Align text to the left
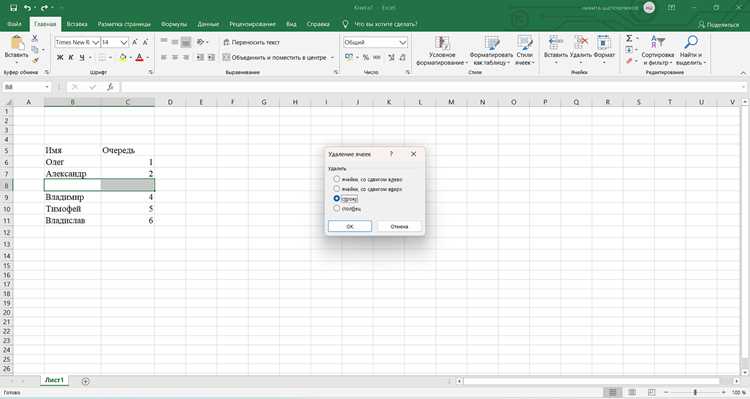 tap(164, 57)
